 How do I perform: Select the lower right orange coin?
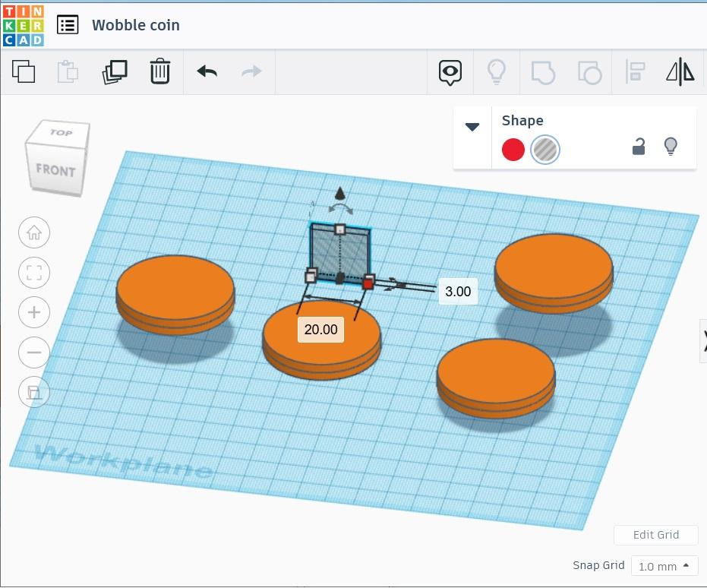point(496,375)
